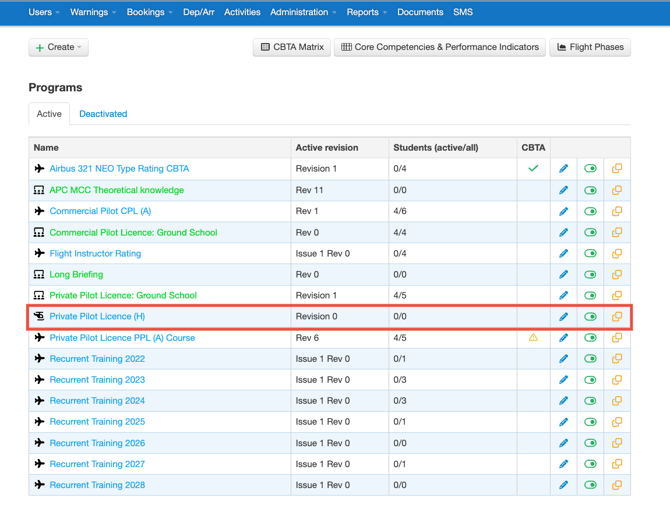Open the Create dropdown

click(58, 47)
